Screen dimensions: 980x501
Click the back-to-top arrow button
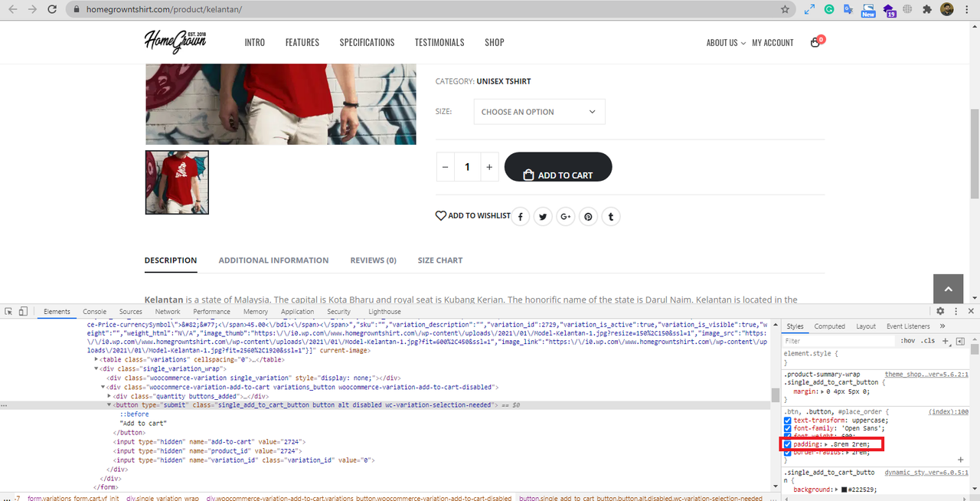click(948, 289)
